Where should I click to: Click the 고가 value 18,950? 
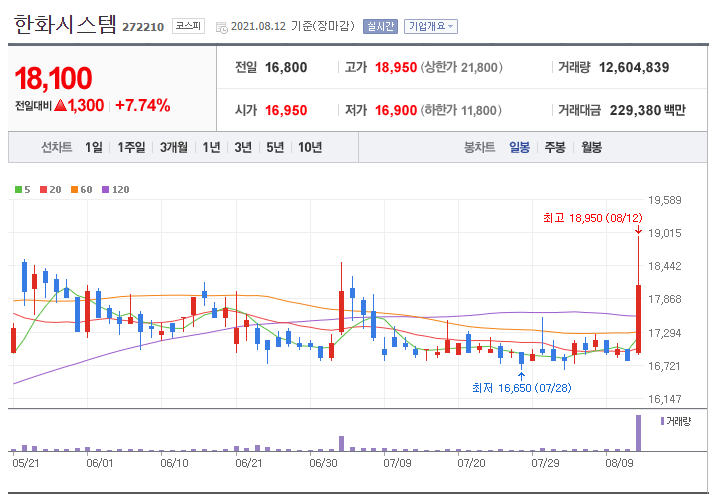point(396,68)
